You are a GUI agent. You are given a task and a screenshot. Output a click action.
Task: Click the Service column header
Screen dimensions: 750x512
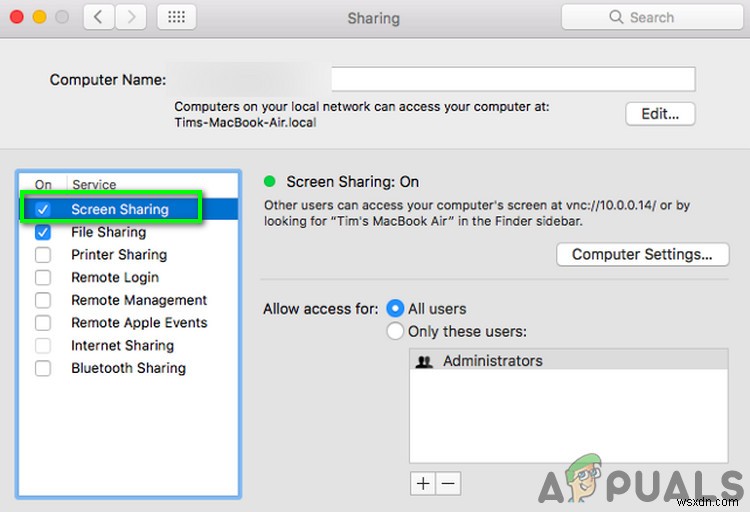click(94, 184)
